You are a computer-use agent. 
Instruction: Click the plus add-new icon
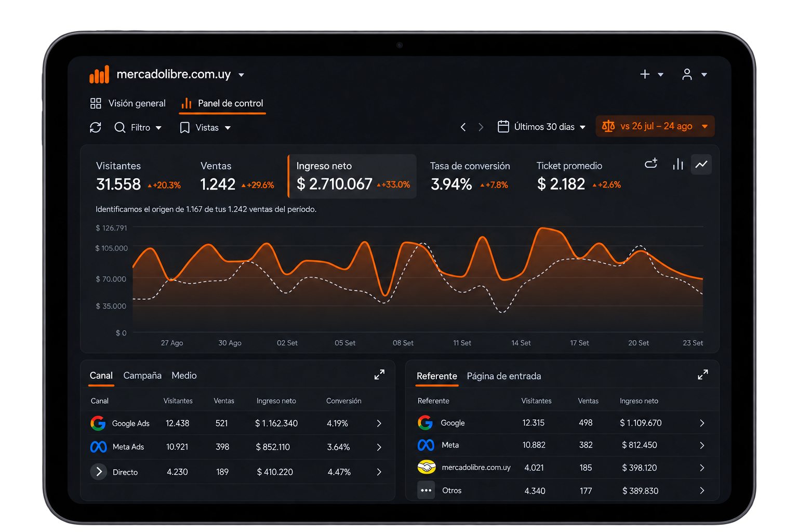coord(645,74)
